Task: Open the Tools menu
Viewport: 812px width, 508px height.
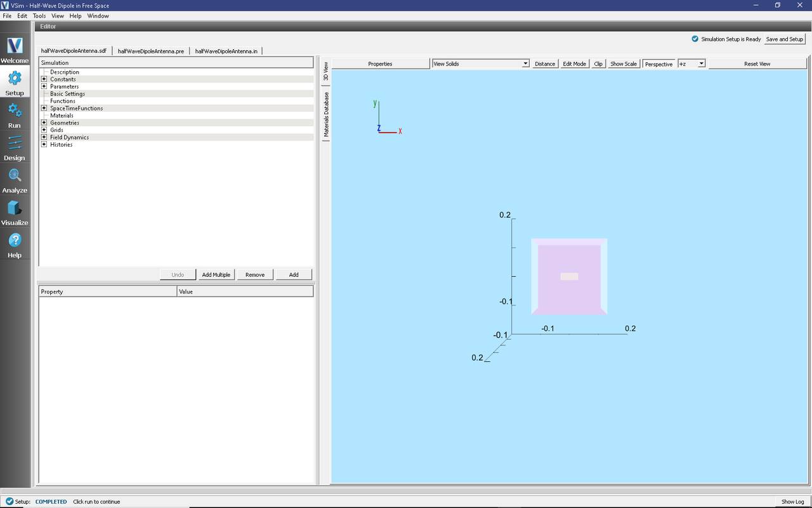Action: pos(39,15)
